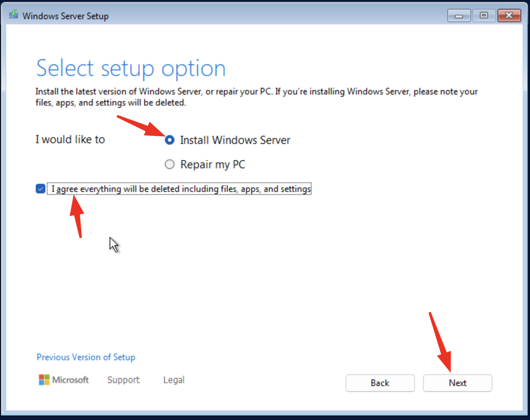This screenshot has height=420, width=530.
Task: Click the "Repair my PC" option label
Action: click(212, 165)
